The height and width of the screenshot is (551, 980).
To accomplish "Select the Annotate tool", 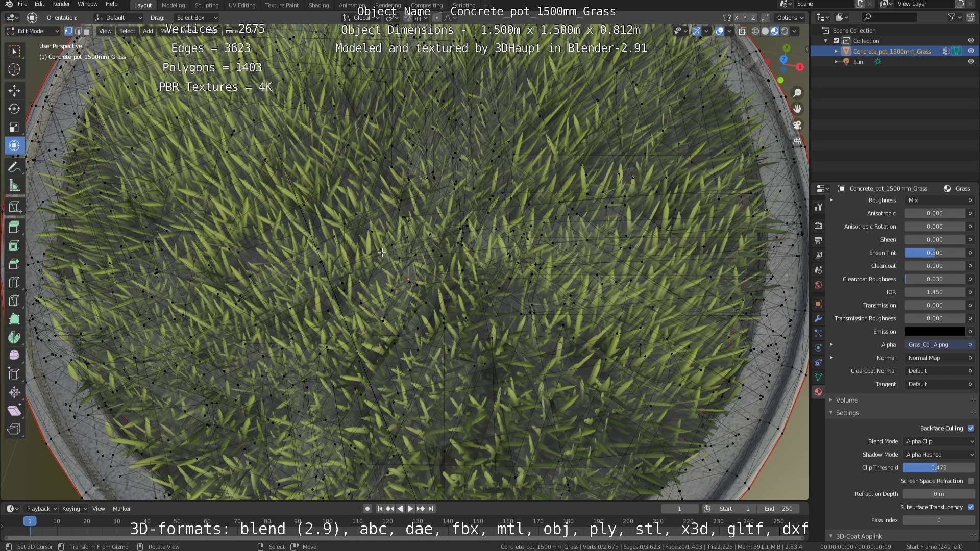I will pyautogui.click(x=14, y=167).
